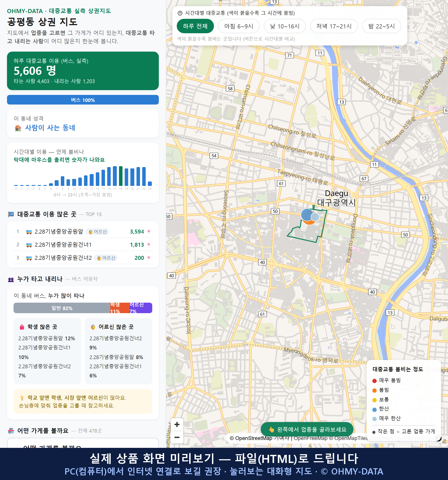Click the 2.28기념중앙공원앞 8% entry under 어르신 많은 곳
Image resolution: width=448 pixels, height=480 pixels.
[x=116, y=357]
